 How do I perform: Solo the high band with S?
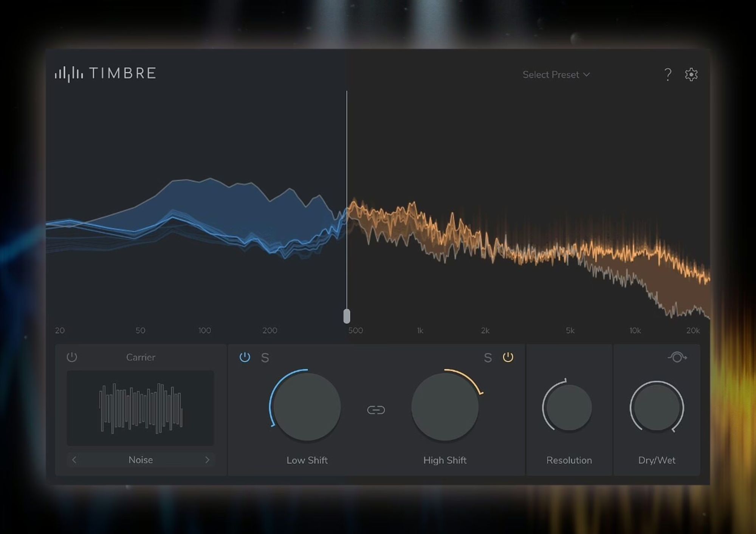488,358
